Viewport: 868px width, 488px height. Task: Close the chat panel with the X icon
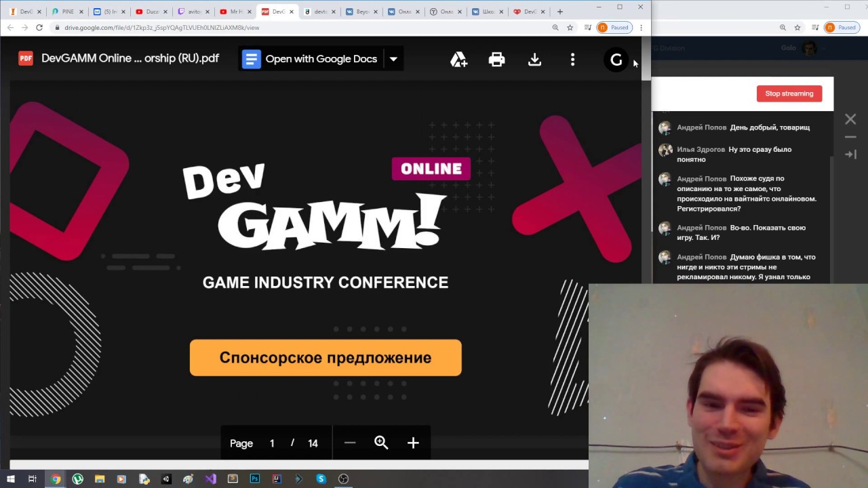[x=850, y=119]
